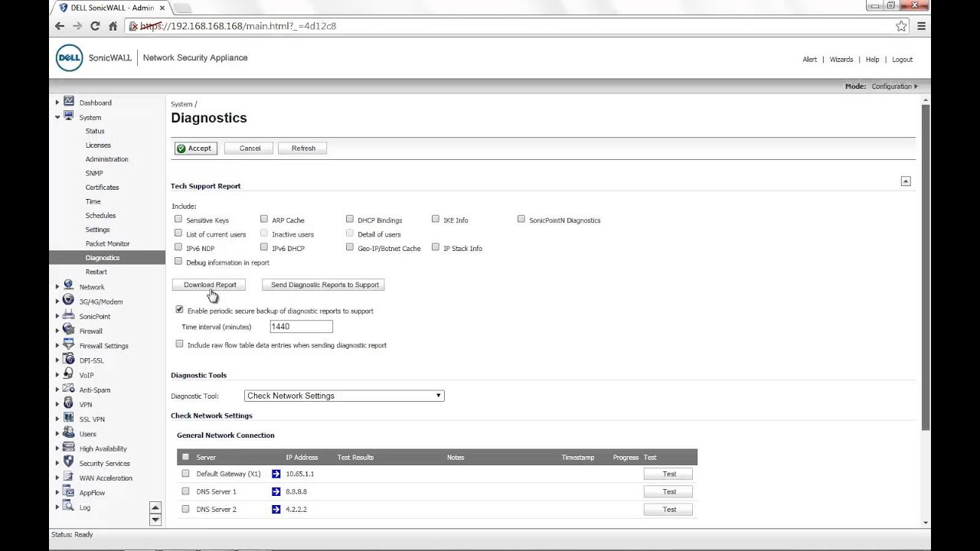This screenshot has width=980, height=551.
Task: Select the SonicPoint icon in the sidebar
Action: 69,316
